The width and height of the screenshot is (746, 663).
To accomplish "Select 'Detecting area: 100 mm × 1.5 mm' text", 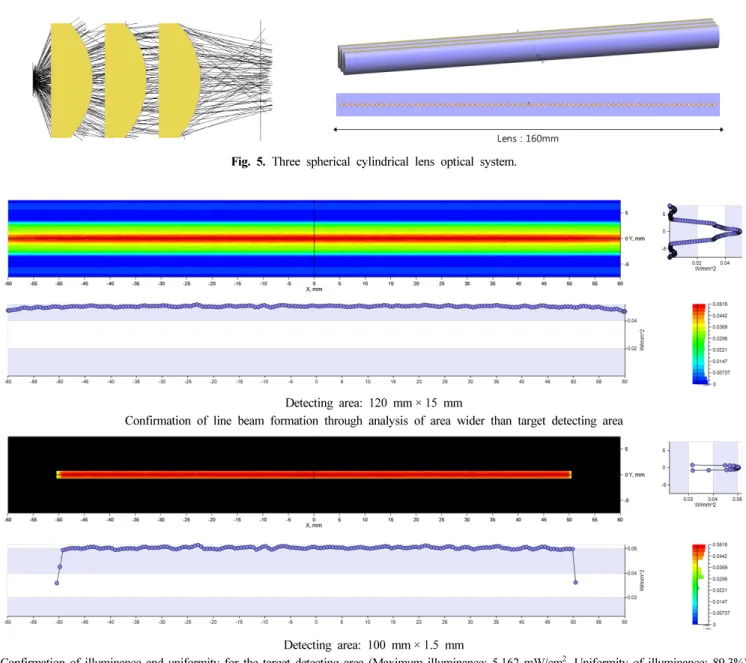I will pos(373,645).
